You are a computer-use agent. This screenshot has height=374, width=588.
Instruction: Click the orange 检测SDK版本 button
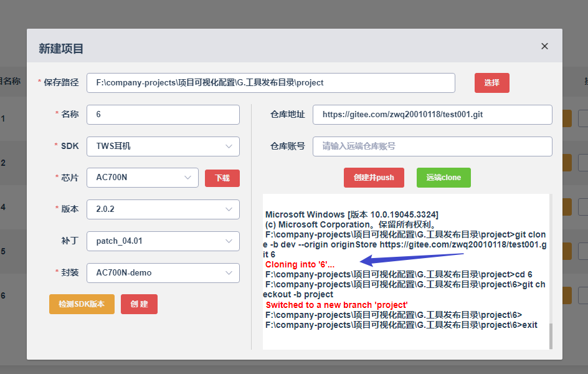coord(82,304)
